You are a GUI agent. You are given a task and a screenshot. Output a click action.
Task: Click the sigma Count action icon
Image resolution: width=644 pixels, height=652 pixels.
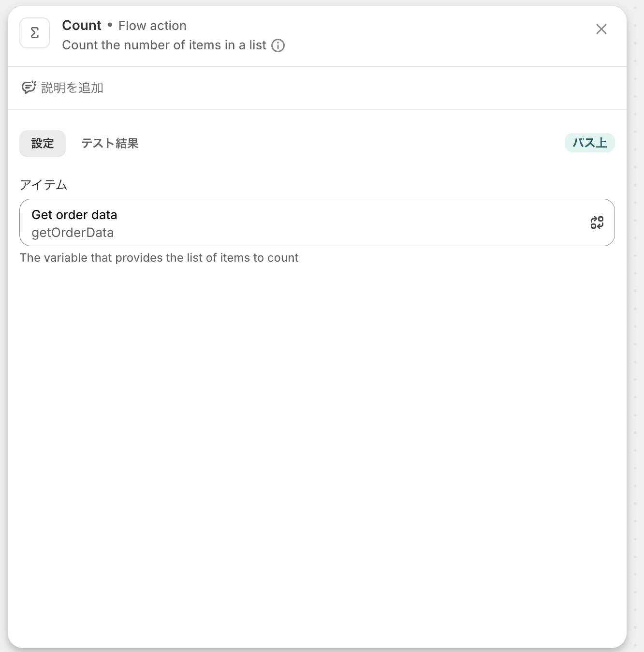point(35,33)
